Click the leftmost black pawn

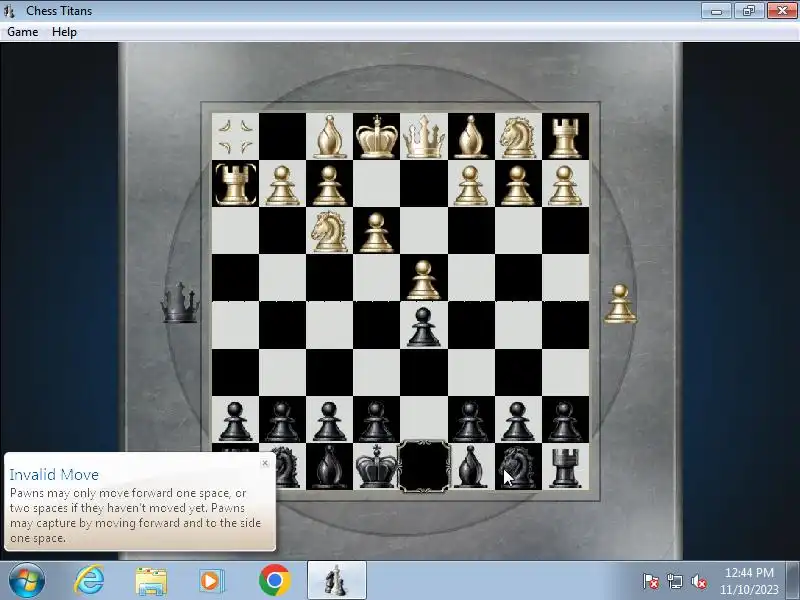[235, 421]
